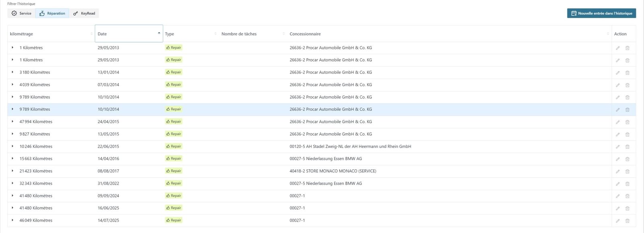
Task: Toggle the Service history filter
Action: coord(21,13)
